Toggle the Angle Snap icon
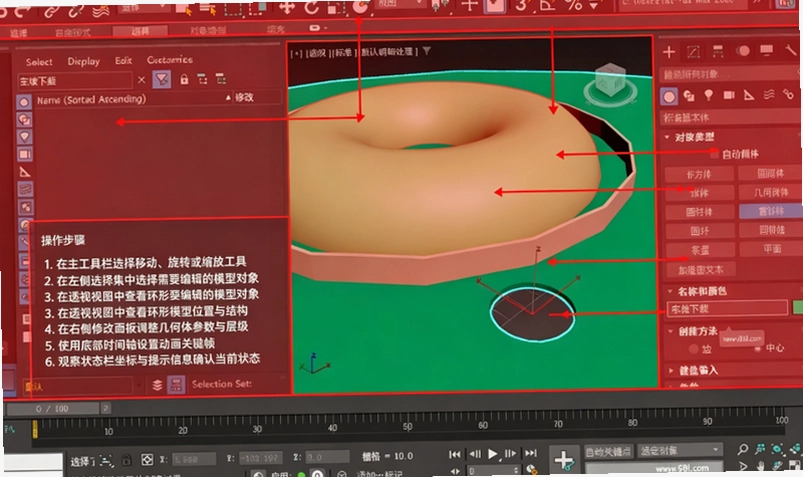 (x=547, y=5)
